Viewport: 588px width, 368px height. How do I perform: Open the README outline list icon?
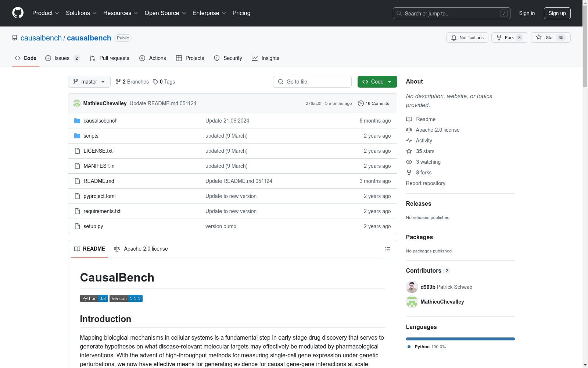coord(387,249)
